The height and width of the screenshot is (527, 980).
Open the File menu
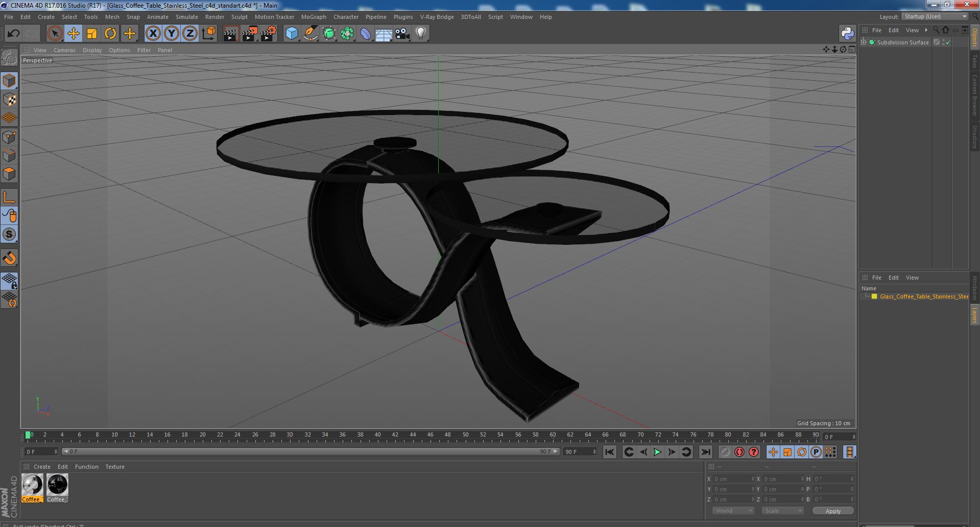9,17
